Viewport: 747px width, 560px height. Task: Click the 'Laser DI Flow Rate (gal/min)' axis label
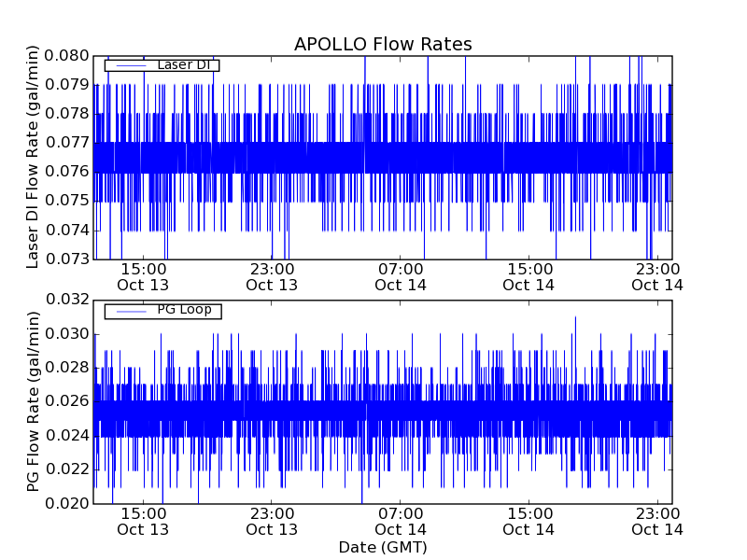32,157
